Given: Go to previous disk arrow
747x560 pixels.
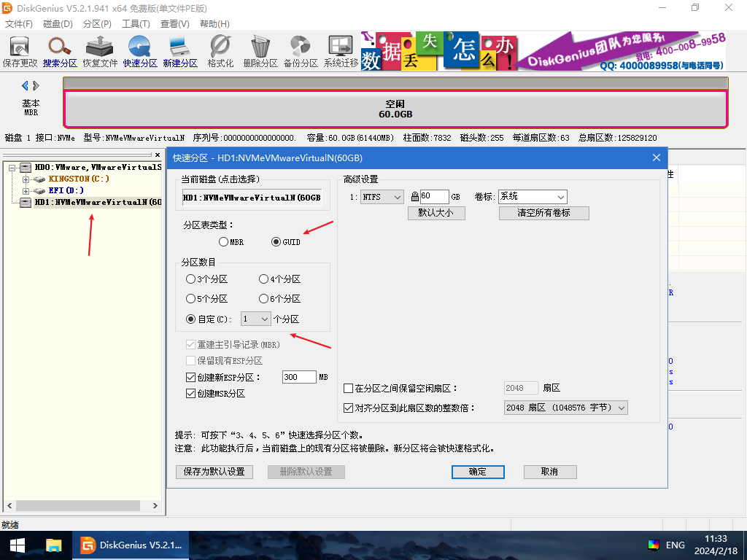Looking at the screenshot, I should click(25, 86).
